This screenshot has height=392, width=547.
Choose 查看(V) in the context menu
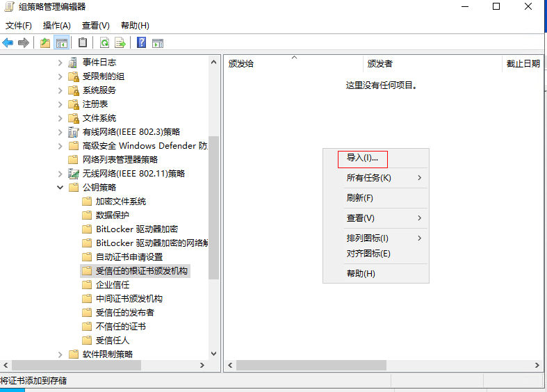click(x=376, y=218)
